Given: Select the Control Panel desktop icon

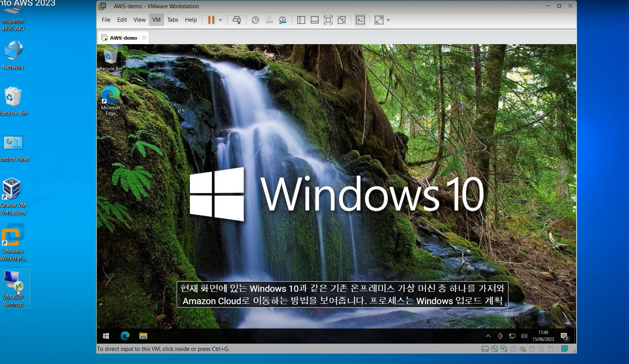Looking at the screenshot, I should [14, 148].
